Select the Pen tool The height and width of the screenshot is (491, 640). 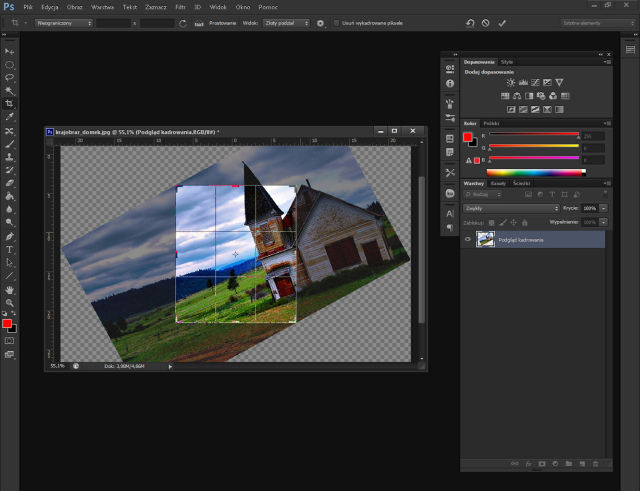pos(9,236)
